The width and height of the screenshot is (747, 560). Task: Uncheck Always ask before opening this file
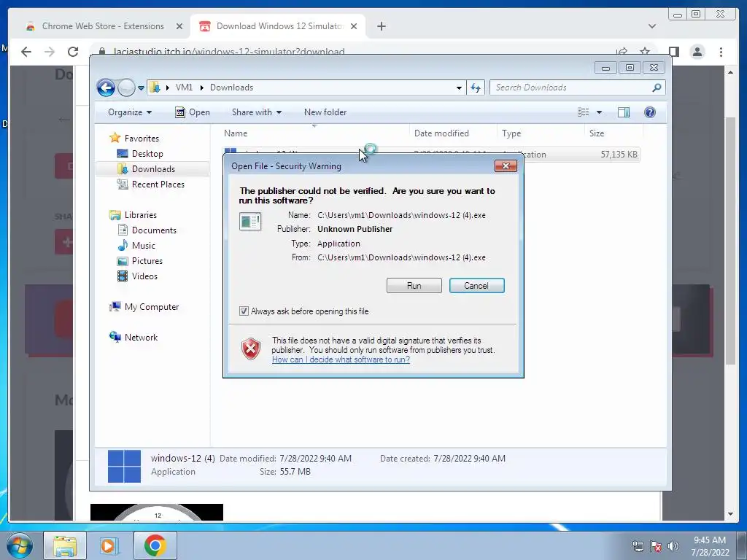[x=244, y=311]
